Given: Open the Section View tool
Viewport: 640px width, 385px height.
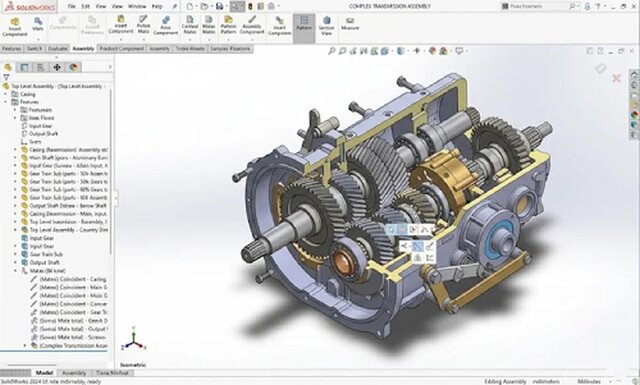Looking at the screenshot, I should [326, 25].
